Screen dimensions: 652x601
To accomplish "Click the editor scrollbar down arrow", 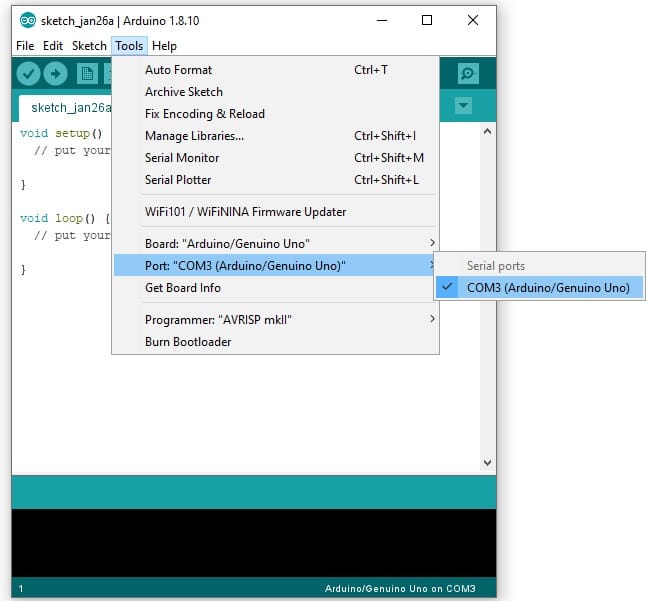I will tap(488, 462).
